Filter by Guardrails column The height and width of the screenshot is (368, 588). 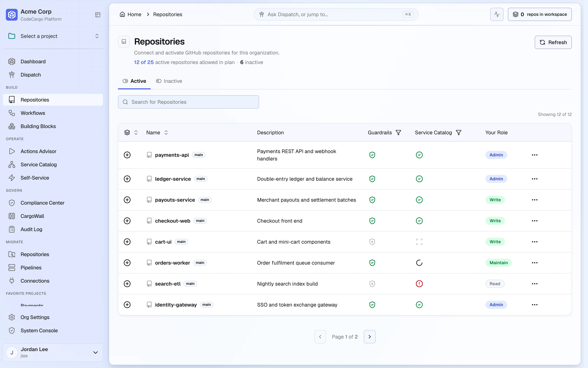pyautogui.click(x=398, y=132)
